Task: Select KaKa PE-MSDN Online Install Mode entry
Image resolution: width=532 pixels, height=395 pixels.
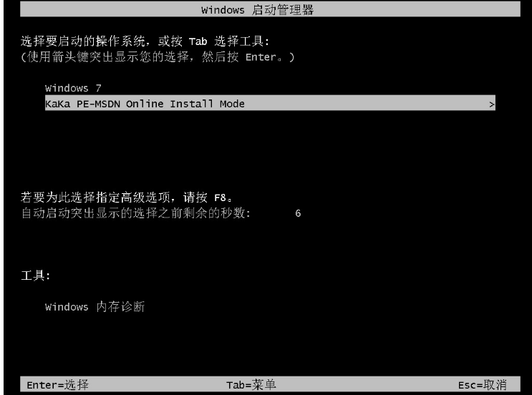Action: (x=270, y=103)
